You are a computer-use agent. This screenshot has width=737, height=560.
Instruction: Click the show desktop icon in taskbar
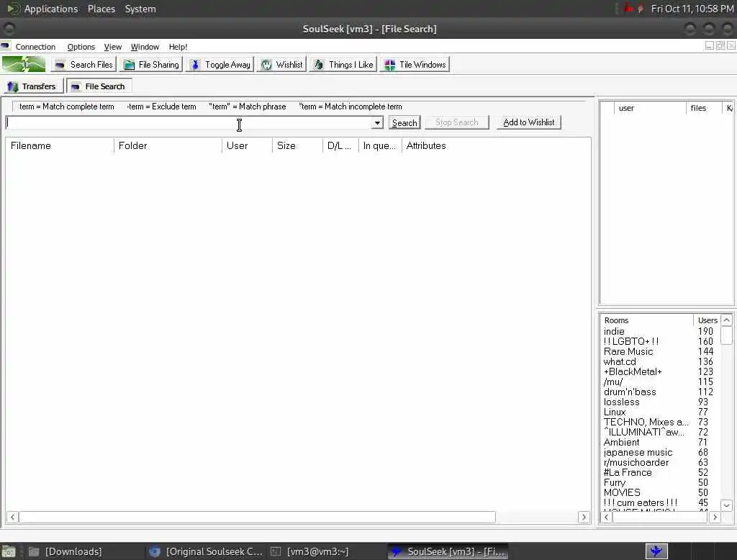tap(9, 551)
